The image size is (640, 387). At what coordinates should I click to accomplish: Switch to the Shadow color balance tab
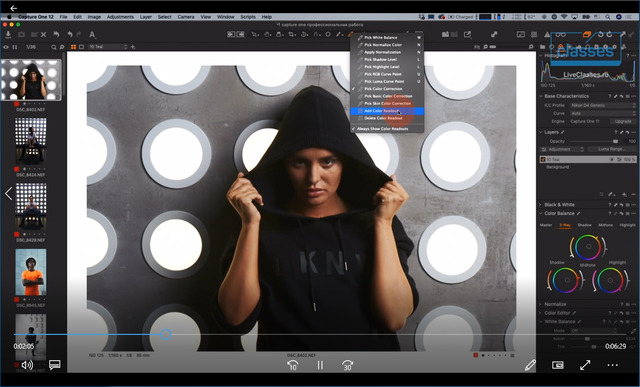tap(584, 225)
